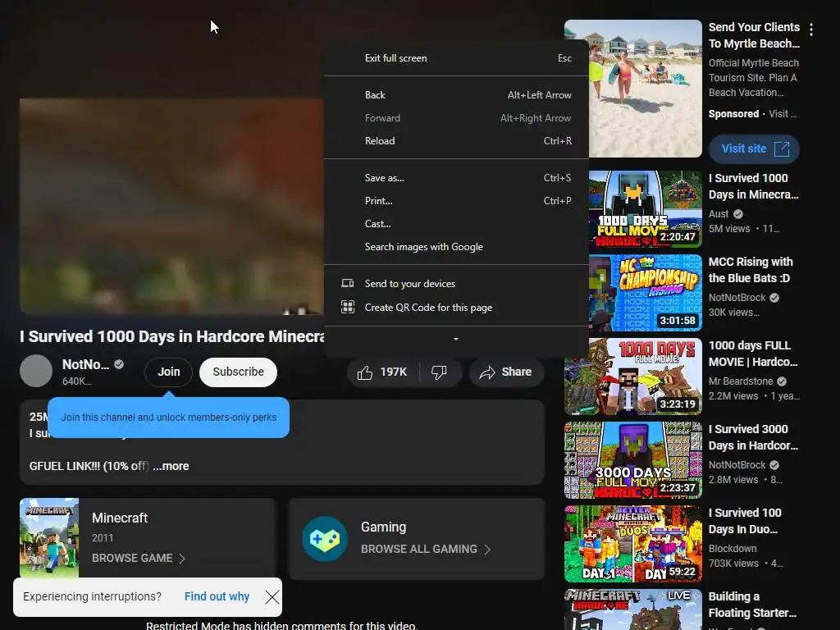This screenshot has width=840, height=630.
Task: Close the Experiencing interruptions popup
Action: click(x=272, y=597)
